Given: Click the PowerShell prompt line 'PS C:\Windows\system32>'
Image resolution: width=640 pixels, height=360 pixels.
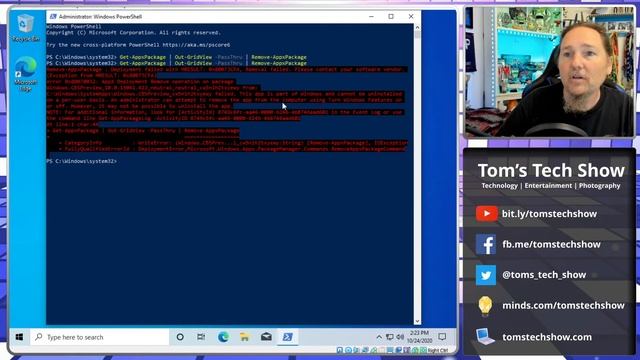Looking at the screenshot, I should (x=82, y=161).
